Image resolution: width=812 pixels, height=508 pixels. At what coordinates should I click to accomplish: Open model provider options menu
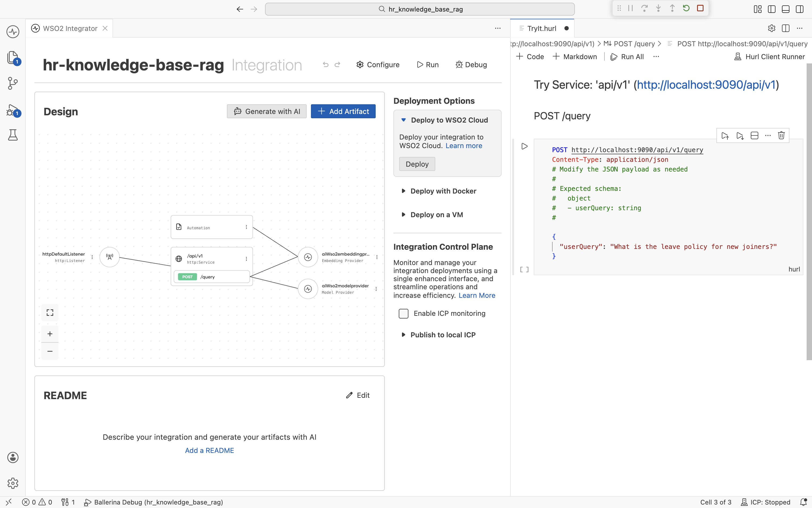(x=376, y=289)
